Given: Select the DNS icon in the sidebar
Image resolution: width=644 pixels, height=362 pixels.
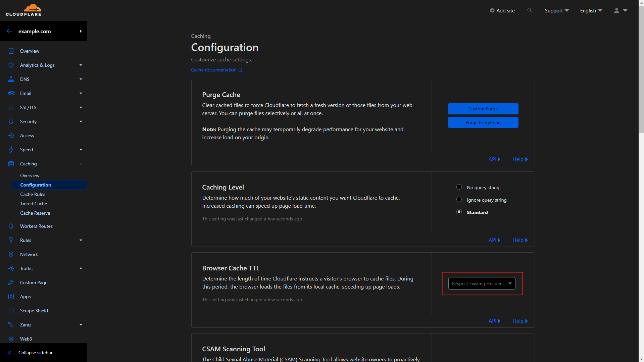Looking at the screenshot, I should pos(11,79).
